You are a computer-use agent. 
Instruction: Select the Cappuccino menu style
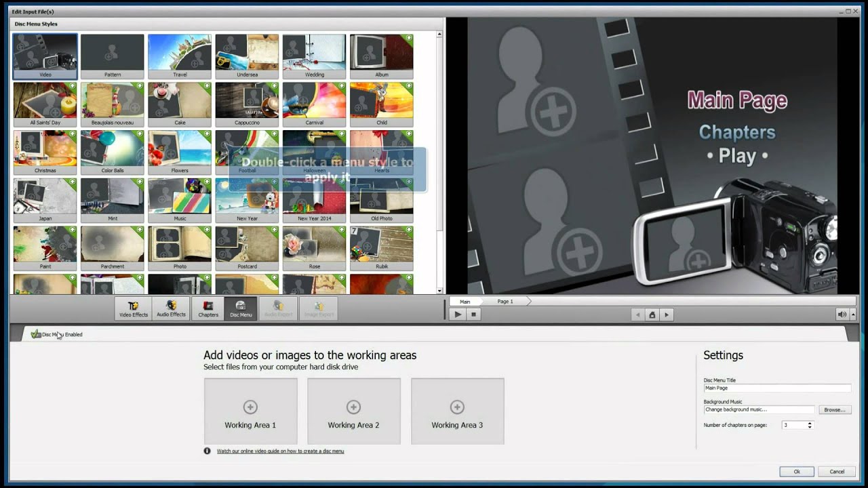click(x=247, y=104)
